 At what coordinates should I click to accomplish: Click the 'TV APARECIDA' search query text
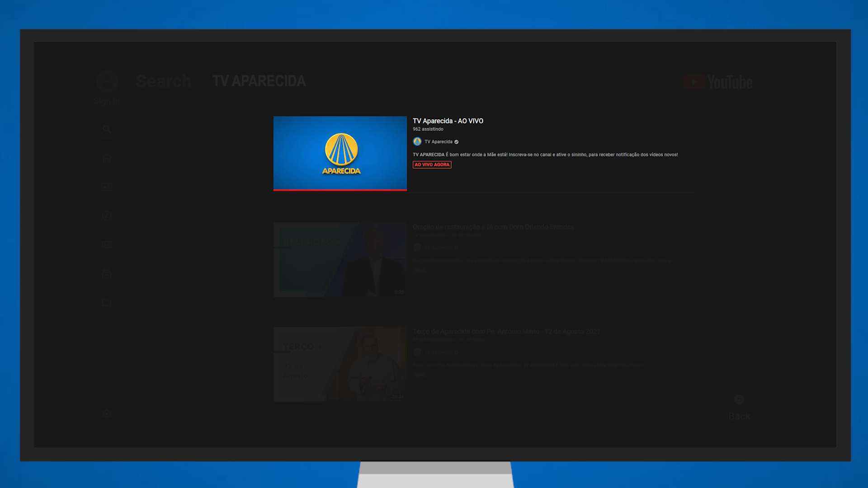coord(259,81)
